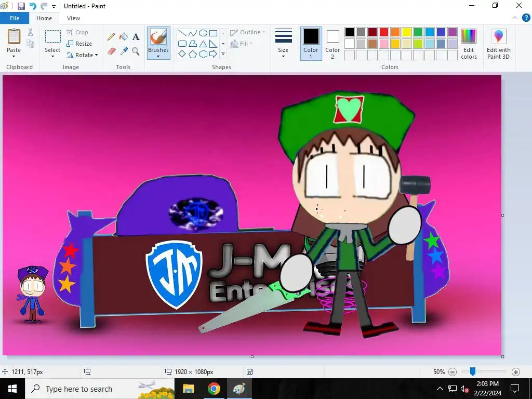532x399 pixels.
Task: Click the taskbar search box
Action: [x=100, y=389]
